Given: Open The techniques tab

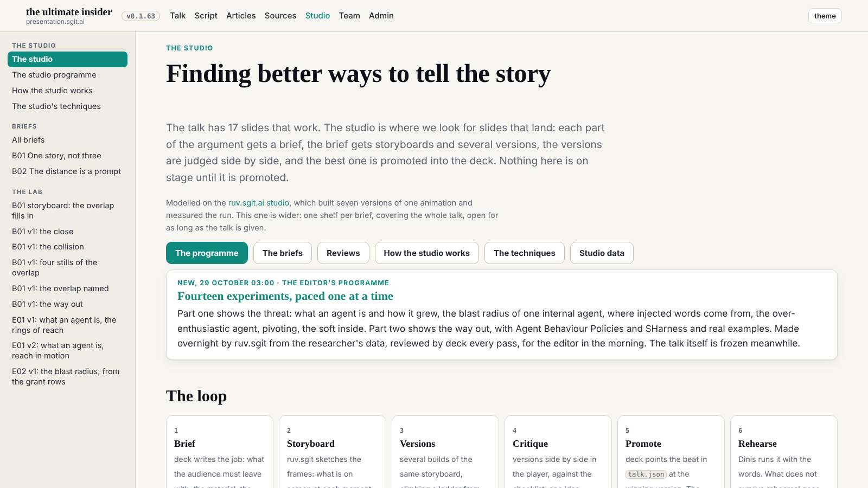Looking at the screenshot, I should click(x=525, y=253).
